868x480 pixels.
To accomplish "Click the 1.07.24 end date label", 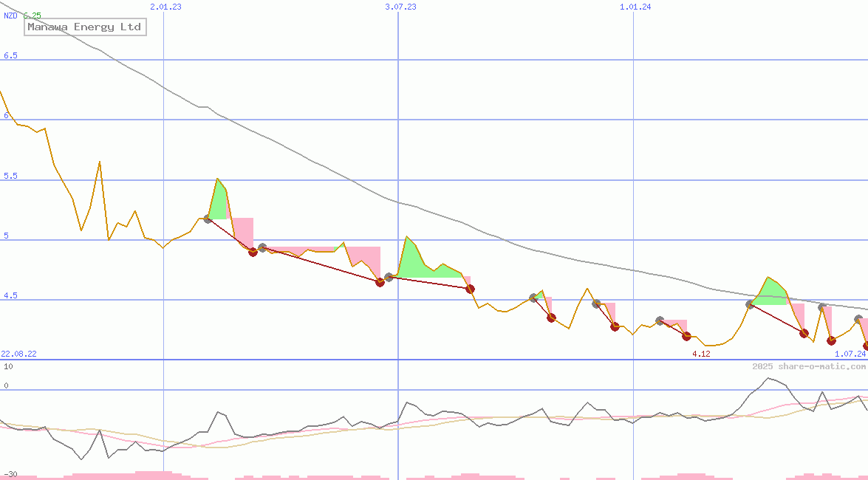I will tap(850, 354).
